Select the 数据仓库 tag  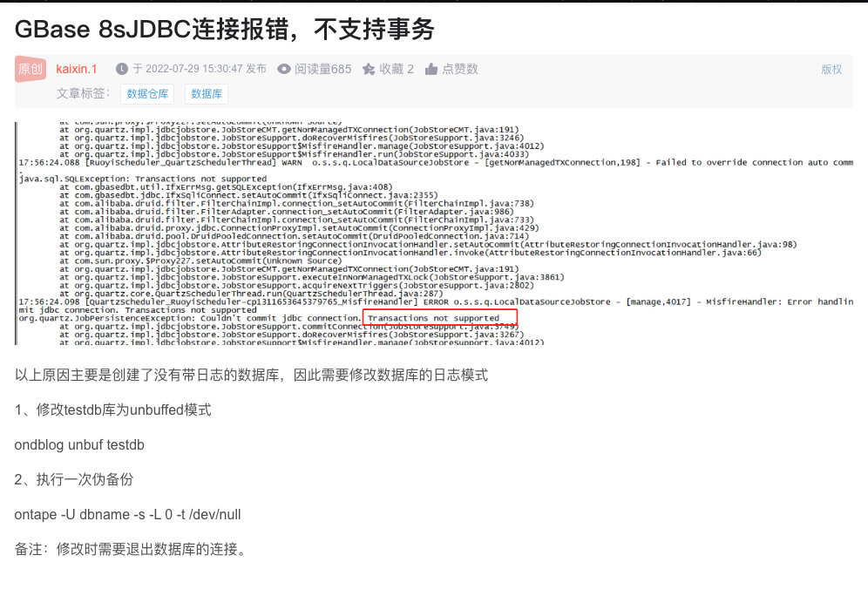point(147,94)
